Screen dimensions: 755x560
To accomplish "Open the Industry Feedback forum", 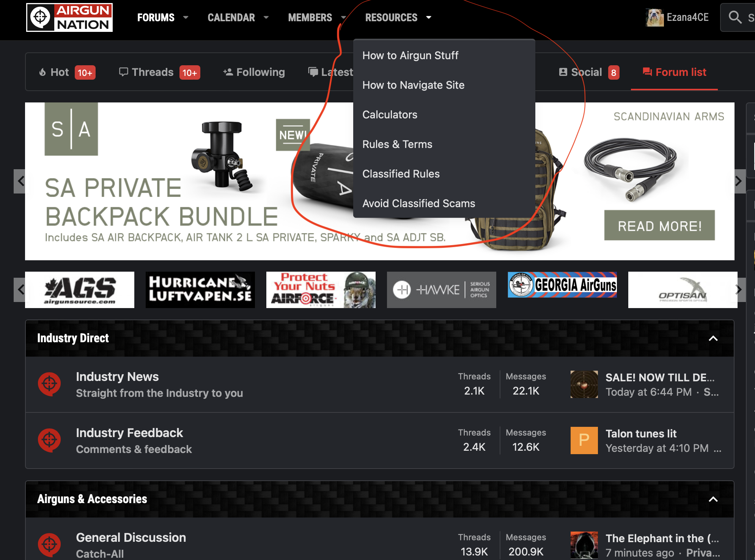I will [x=129, y=433].
